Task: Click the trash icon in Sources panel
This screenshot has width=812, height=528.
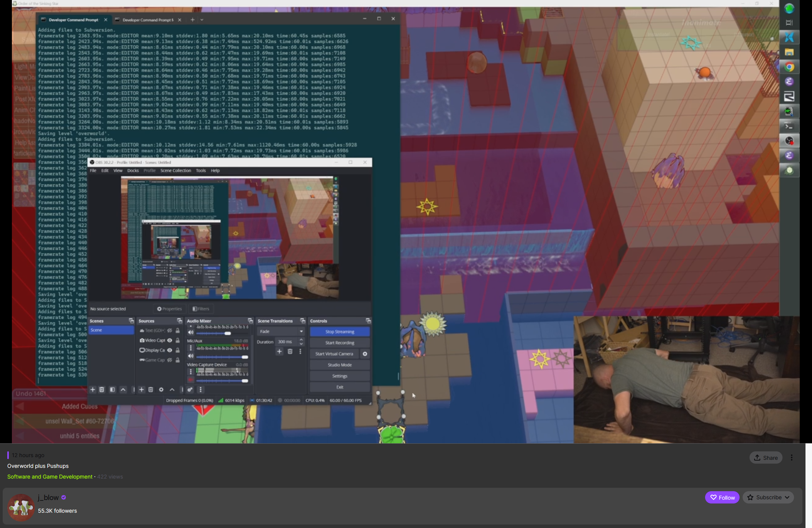Action: 151,390
